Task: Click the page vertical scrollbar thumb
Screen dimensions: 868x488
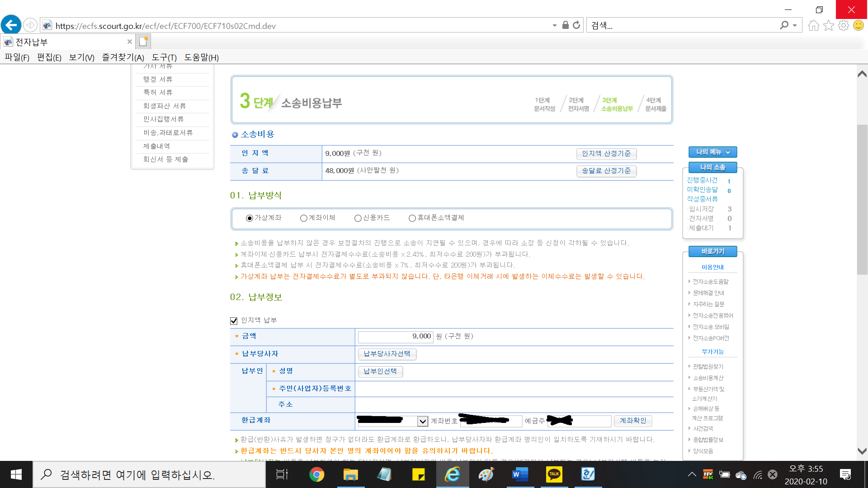Action: (x=862, y=199)
